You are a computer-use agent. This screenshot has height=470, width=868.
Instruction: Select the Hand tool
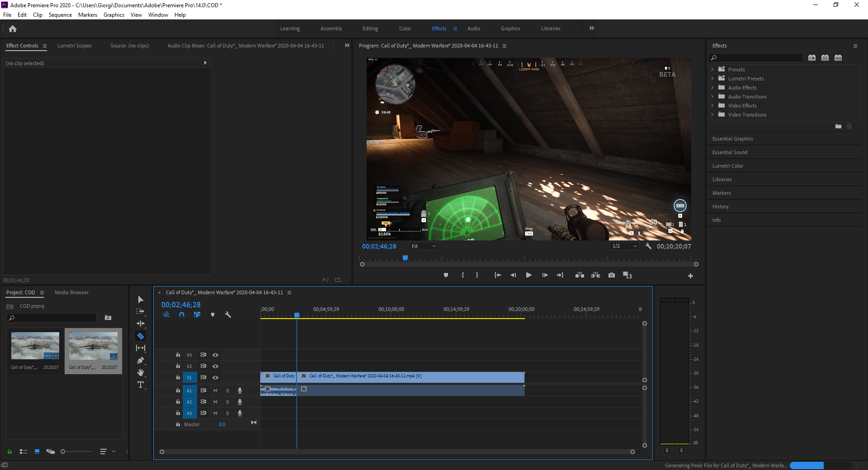141,372
